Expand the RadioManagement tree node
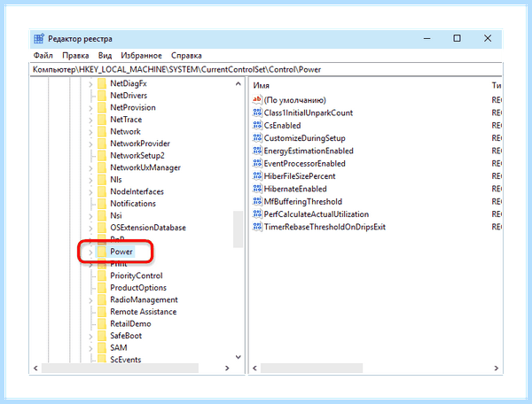 [x=90, y=300]
